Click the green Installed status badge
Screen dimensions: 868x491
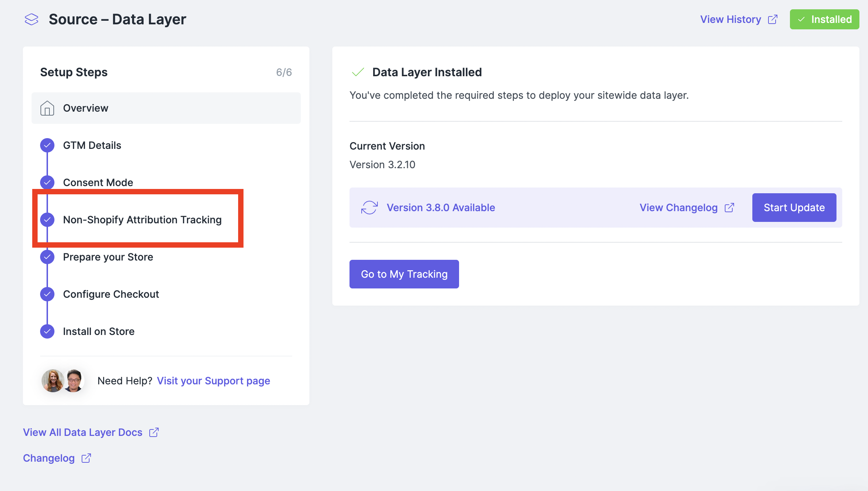click(824, 19)
